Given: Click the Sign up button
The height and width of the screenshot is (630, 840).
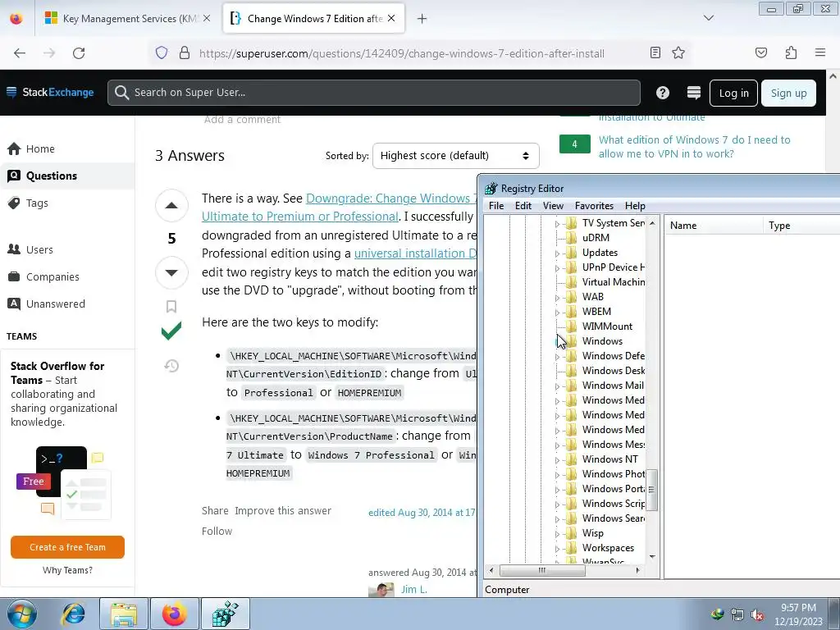Looking at the screenshot, I should 788,94.
